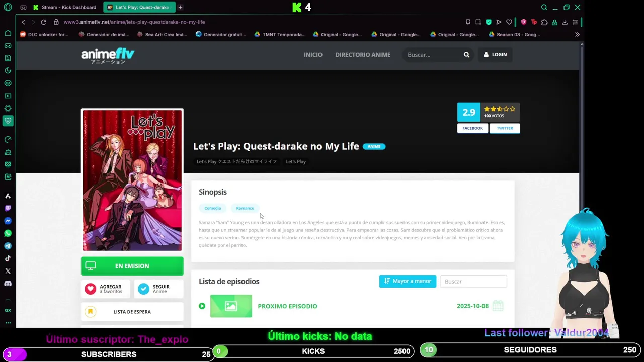
Task: Go to INICIO in the site menu
Action: 313,55
